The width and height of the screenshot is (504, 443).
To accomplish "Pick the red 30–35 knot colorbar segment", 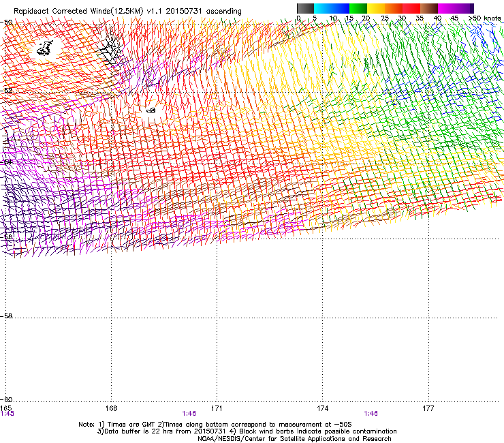I will coord(411,8).
